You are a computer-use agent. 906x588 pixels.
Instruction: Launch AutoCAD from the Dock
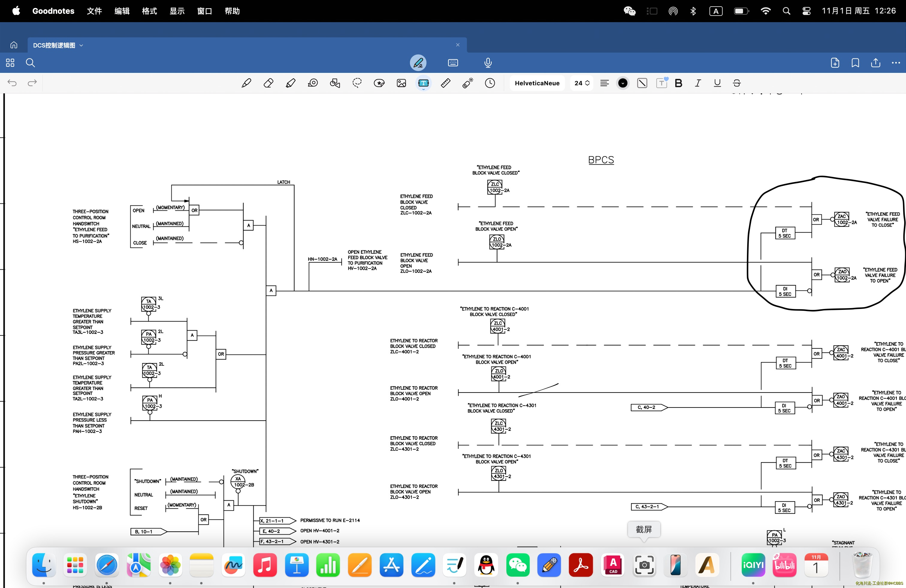pos(612,565)
